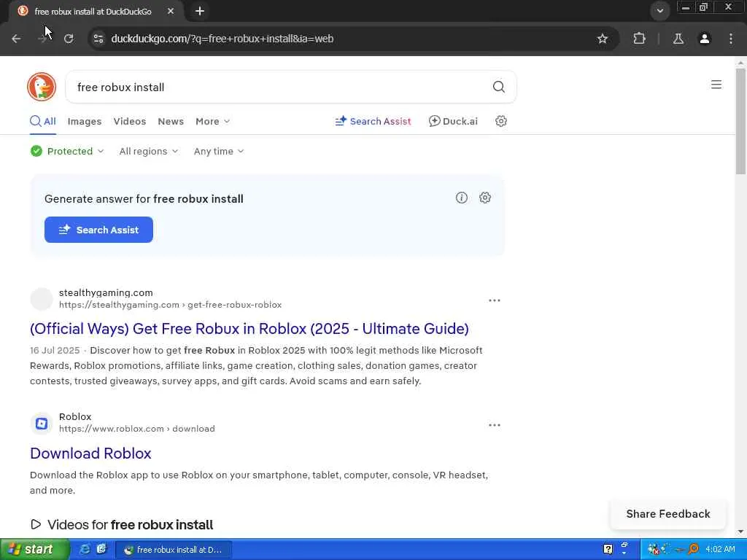747x560 pixels.
Task: Click the page vertical scrollbar thumb
Action: [740, 122]
